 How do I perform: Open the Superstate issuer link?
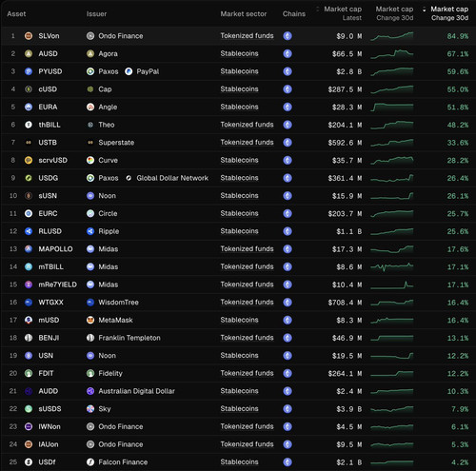(x=116, y=143)
